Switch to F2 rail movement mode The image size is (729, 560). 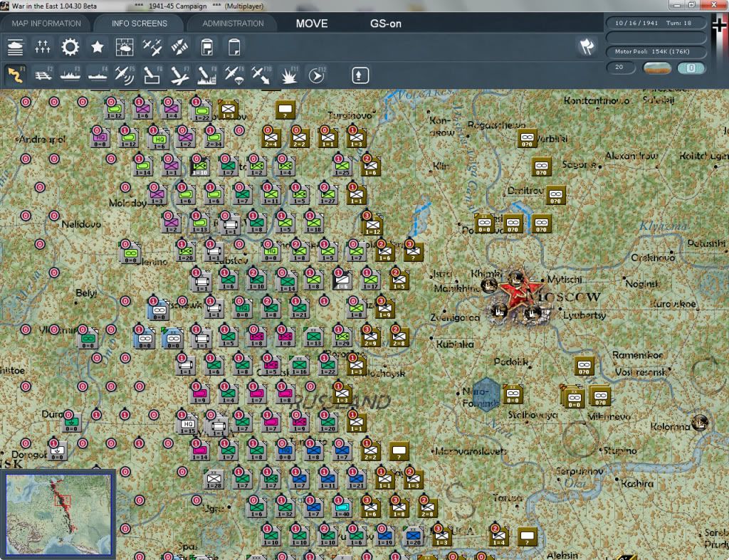coord(43,75)
